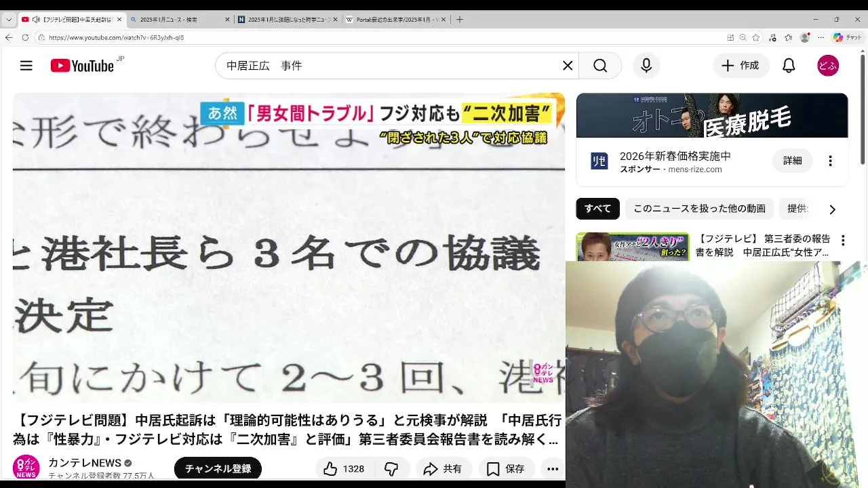
Task: Like the video with thumbs-up 1328
Action: pos(344,468)
